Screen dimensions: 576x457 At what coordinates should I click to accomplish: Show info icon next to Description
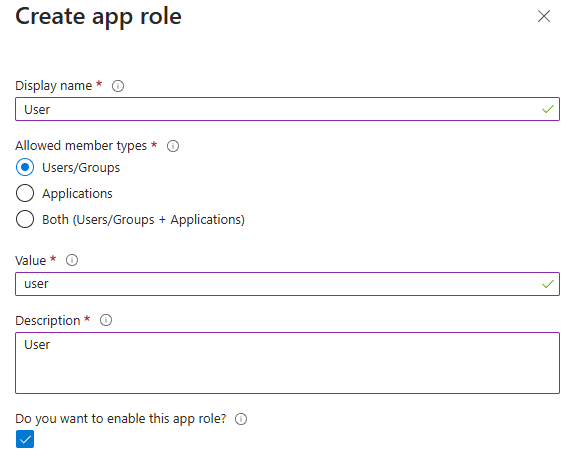click(106, 320)
